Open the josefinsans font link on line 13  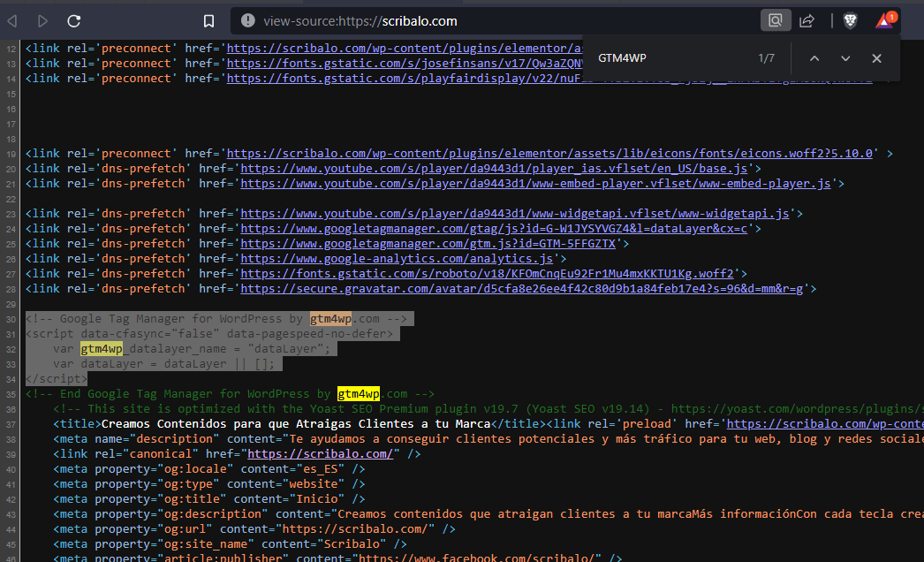pos(405,63)
